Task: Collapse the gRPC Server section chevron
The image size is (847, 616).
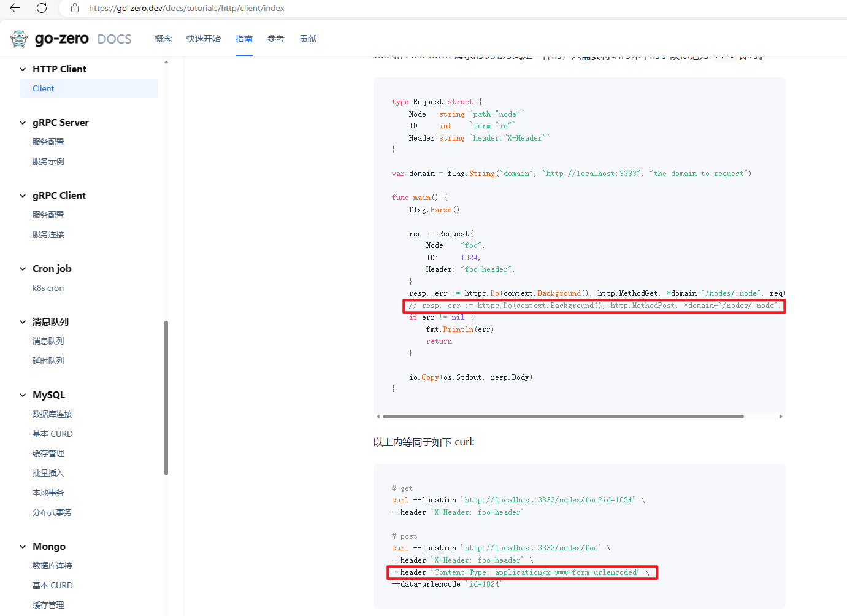Action: (23, 123)
